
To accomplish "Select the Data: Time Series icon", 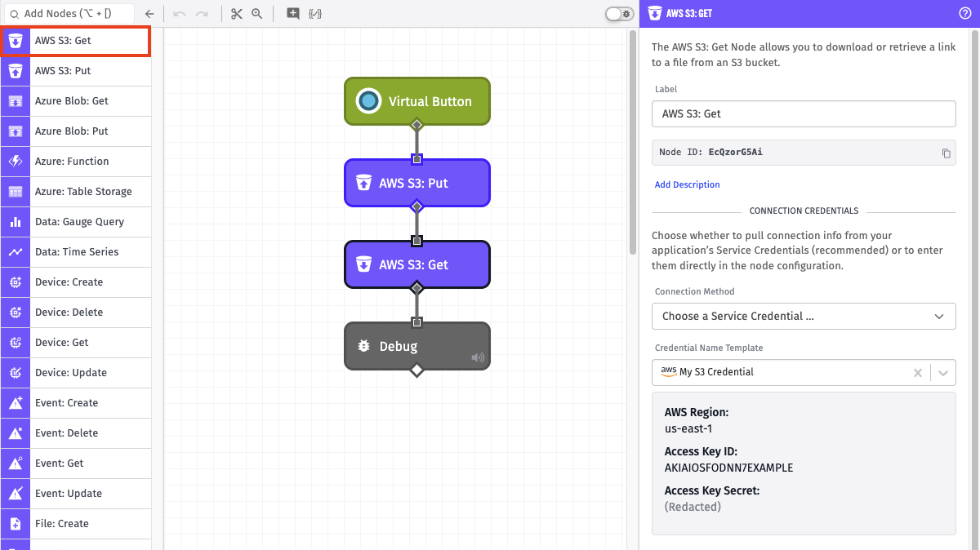I will [x=15, y=252].
